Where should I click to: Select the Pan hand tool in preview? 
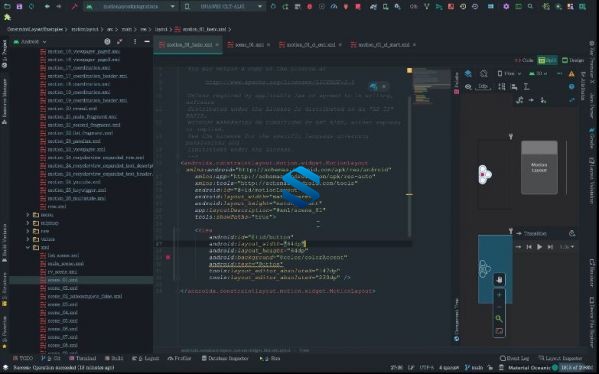tap(499, 280)
